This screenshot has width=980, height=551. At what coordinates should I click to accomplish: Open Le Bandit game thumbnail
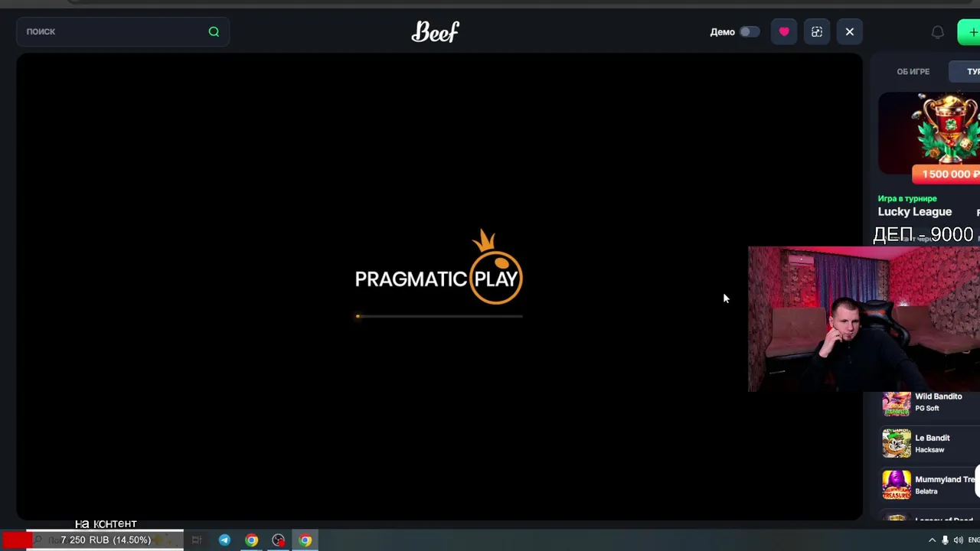pos(897,443)
